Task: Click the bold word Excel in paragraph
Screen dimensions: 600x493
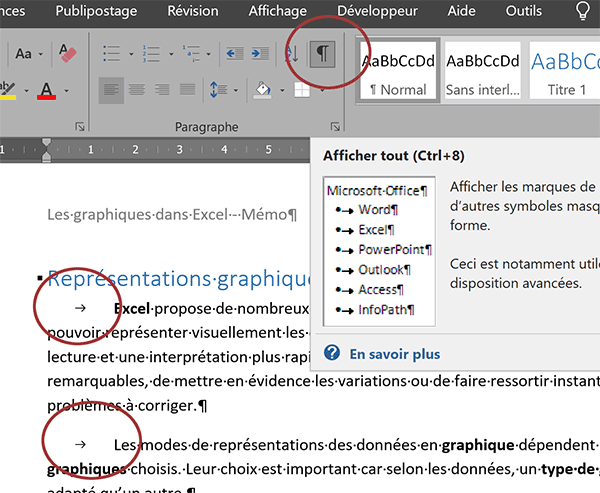Action: coord(132,309)
